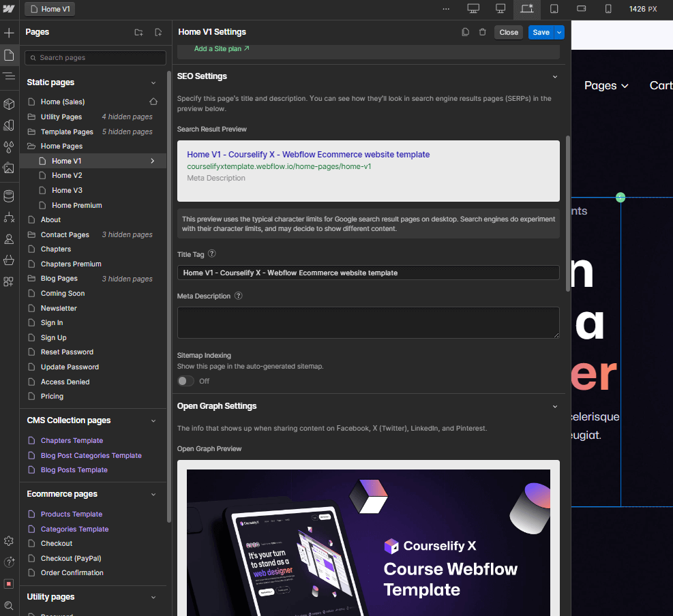Click the Save button
Viewport: 673px width, 616px height.
[540, 32]
